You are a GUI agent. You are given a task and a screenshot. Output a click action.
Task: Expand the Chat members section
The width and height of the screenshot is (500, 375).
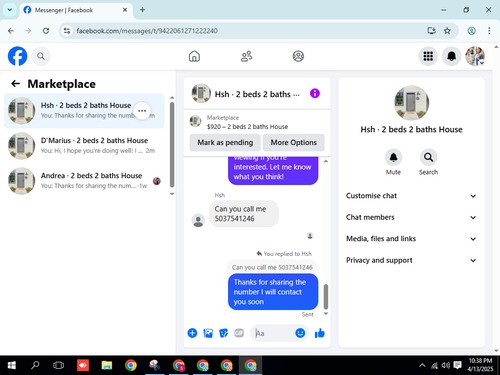point(411,217)
